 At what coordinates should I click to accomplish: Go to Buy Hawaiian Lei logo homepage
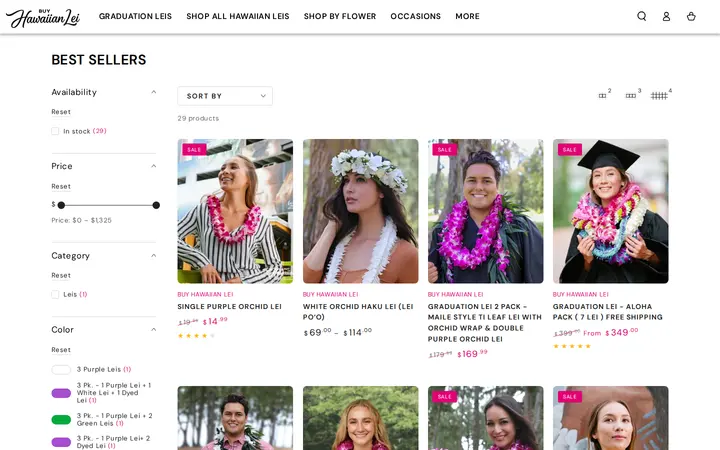coord(43,17)
